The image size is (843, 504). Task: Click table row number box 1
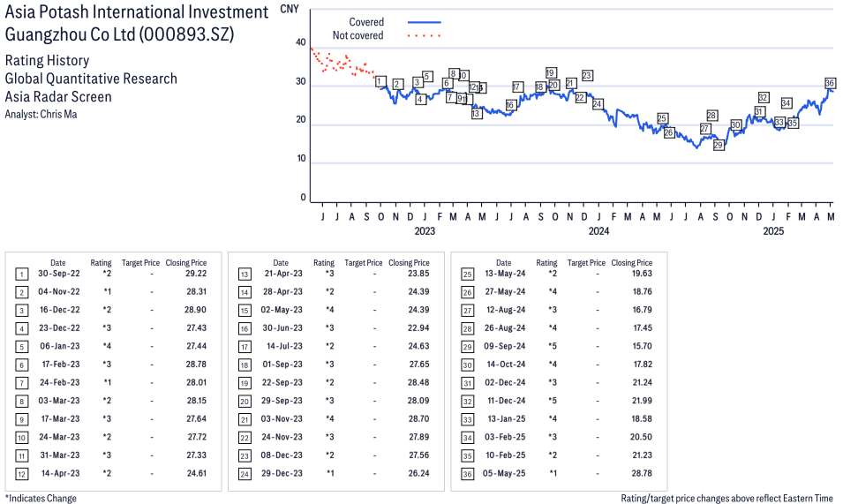[x=21, y=275]
